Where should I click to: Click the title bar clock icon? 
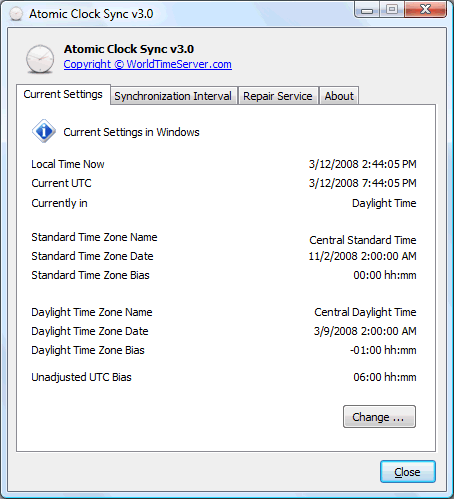click(x=15, y=14)
